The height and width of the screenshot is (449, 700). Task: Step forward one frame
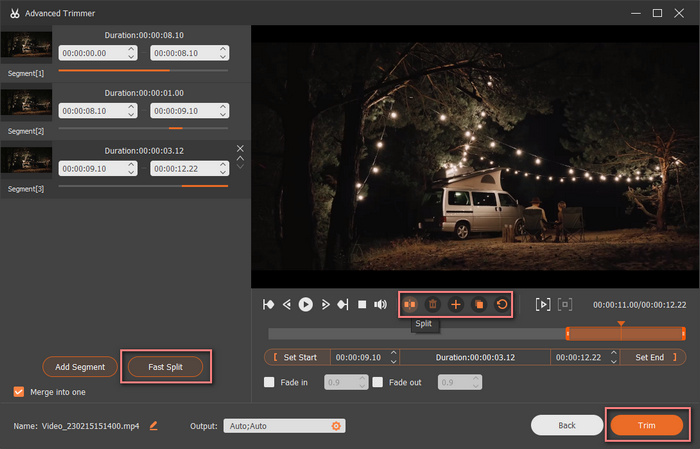pyautogui.click(x=325, y=304)
